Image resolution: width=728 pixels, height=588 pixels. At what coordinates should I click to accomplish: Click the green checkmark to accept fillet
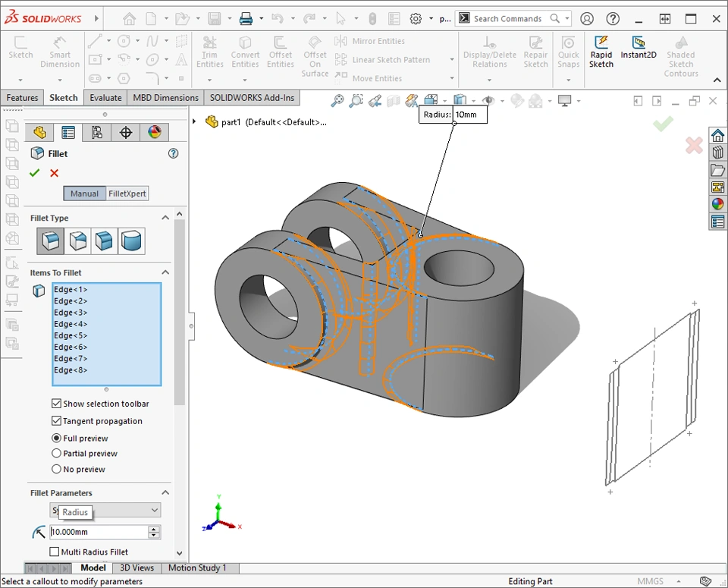coord(34,173)
